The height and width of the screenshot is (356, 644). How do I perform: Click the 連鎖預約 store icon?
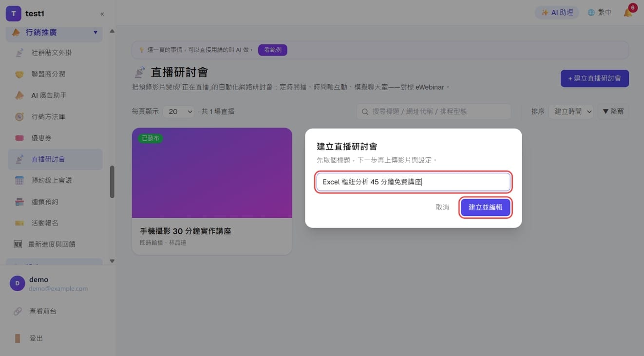(19, 202)
